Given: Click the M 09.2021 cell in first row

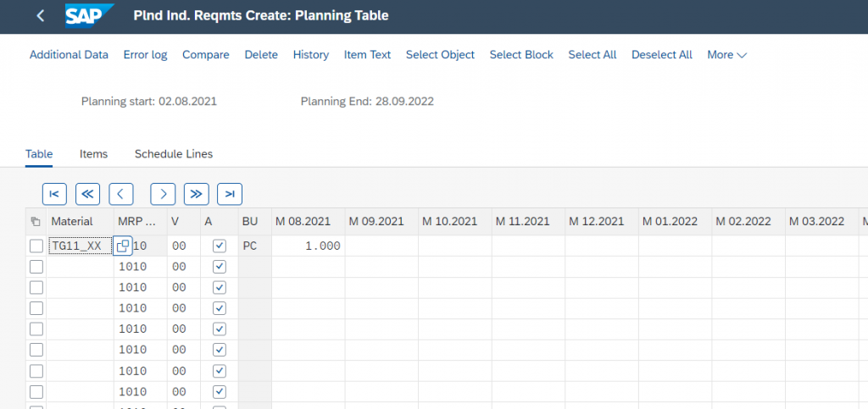Looking at the screenshot, I should 381,246.
